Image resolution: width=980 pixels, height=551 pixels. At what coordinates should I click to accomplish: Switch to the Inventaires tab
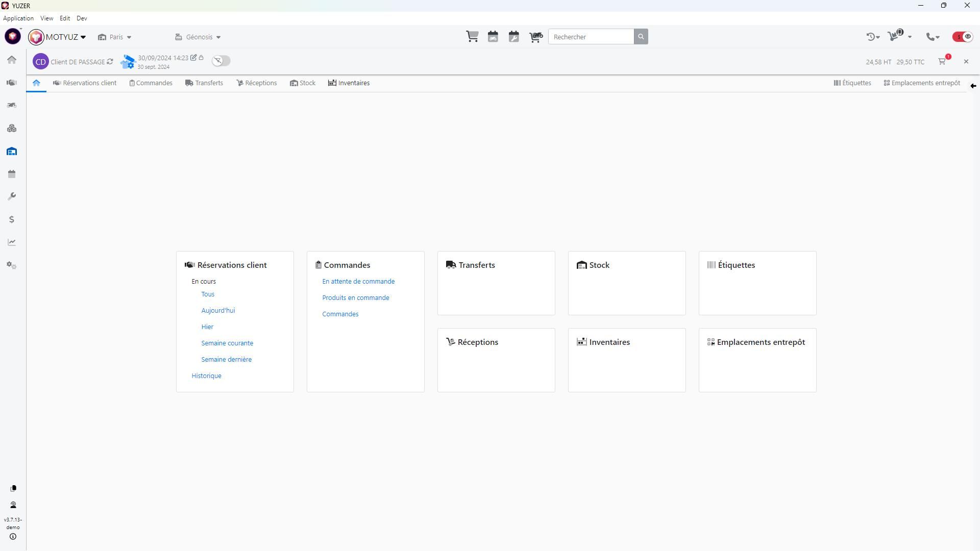[349, 83]
